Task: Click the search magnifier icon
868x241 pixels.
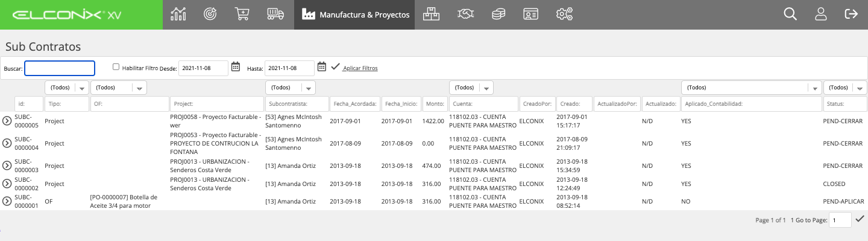Action: 790,14
